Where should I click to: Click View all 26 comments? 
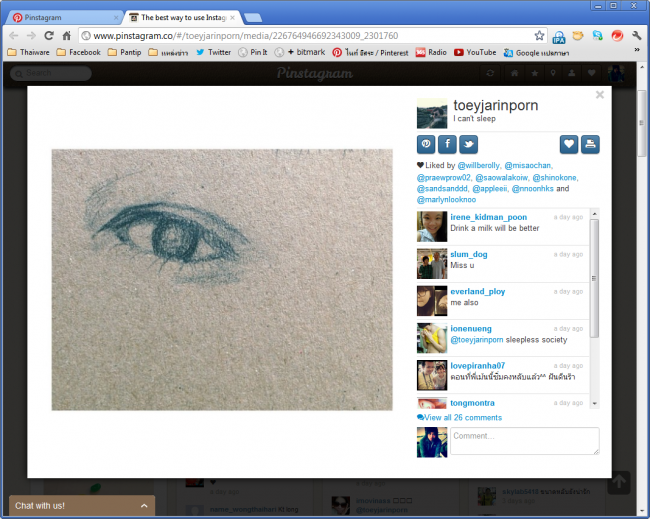(459, 417)
